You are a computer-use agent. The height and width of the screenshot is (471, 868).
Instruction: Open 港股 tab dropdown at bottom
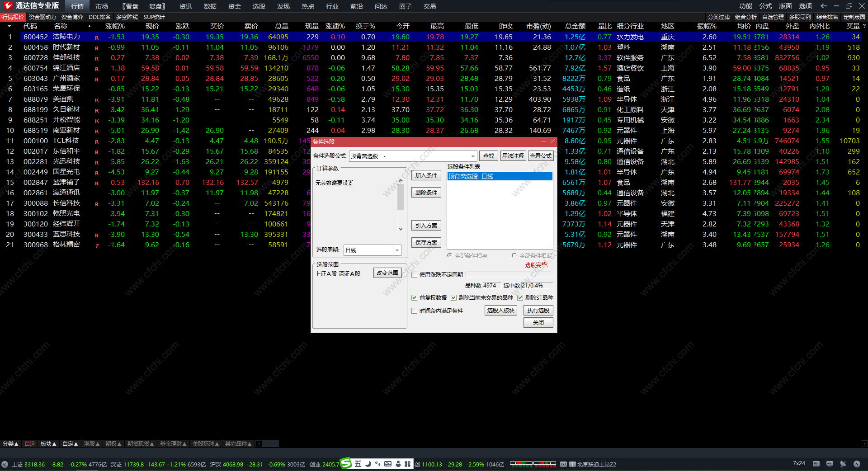[92, 444]
